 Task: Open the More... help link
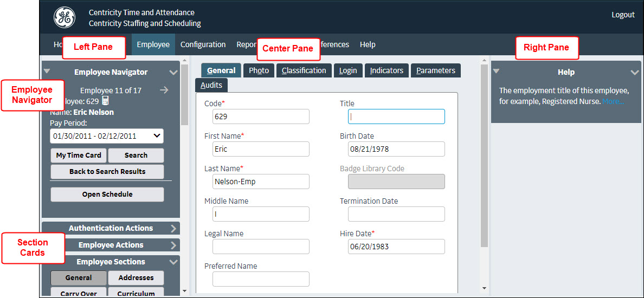(x=613, y=101)
